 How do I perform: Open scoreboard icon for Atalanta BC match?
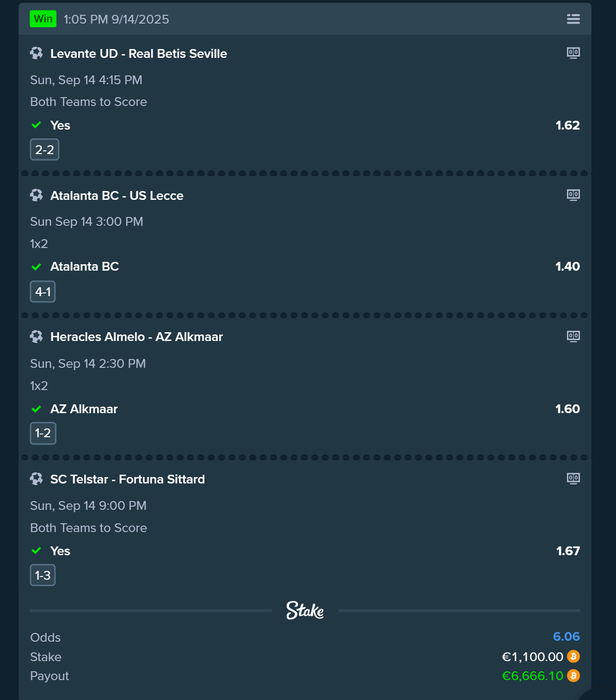coord(573,195)
